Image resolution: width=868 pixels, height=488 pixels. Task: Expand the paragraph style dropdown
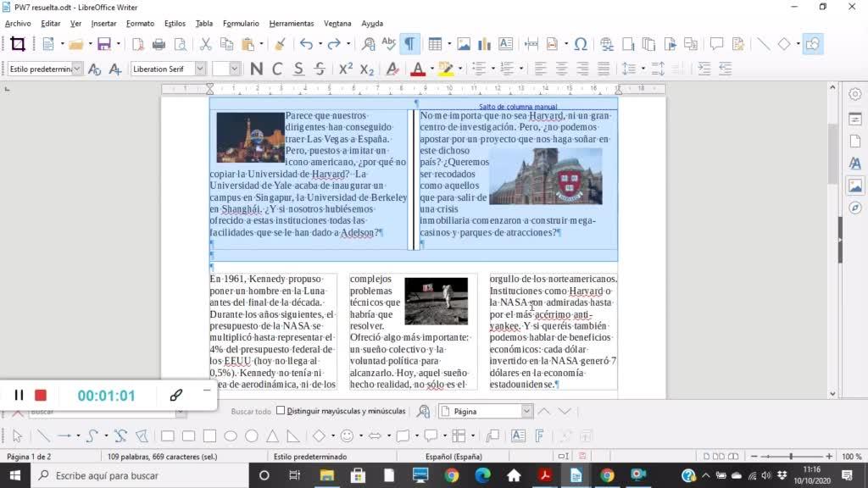coord(77,69)
